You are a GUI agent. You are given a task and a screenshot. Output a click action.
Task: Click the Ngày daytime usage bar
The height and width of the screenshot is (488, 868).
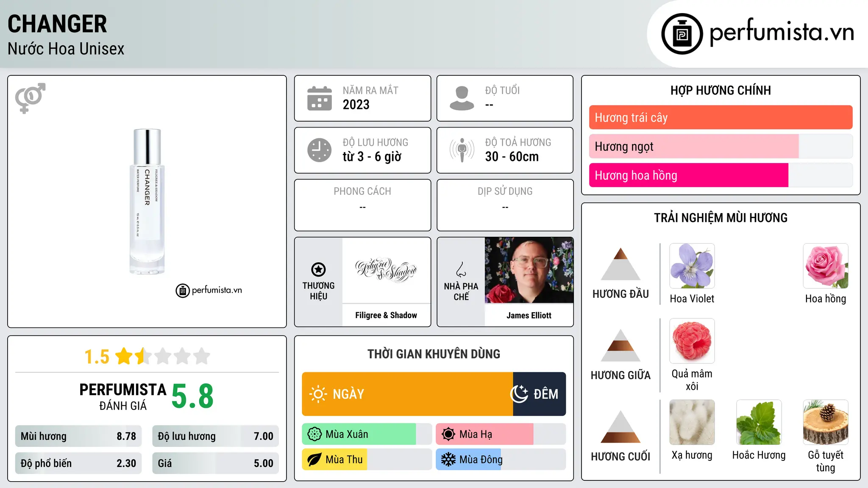tap(407, 394)
